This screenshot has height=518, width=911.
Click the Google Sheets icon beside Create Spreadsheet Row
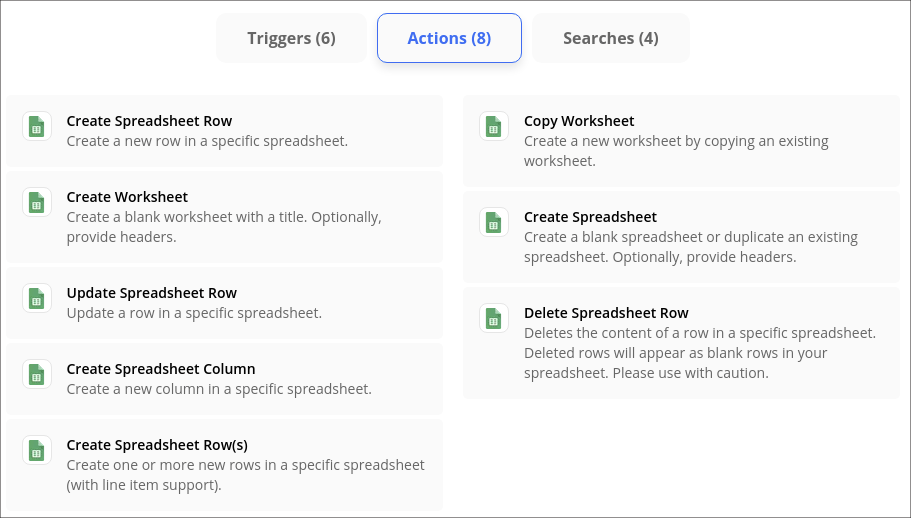click(37, 126)
